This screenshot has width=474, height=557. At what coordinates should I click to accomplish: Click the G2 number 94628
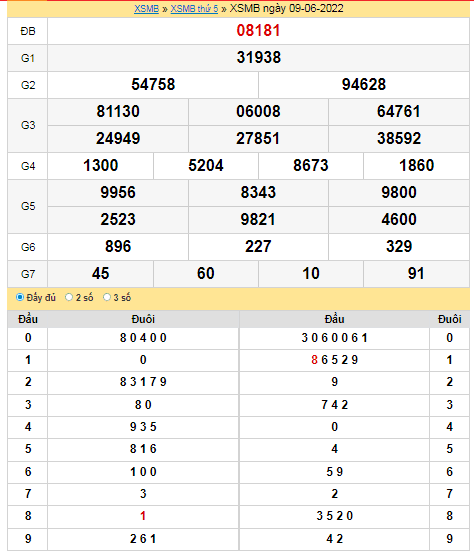point(363,85)
